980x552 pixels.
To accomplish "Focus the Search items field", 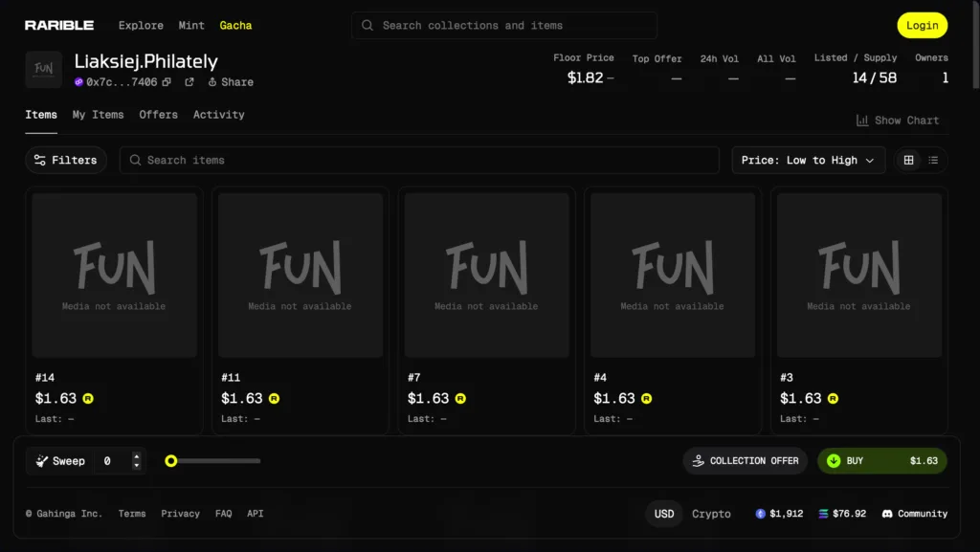I will (x=419, y=161).
